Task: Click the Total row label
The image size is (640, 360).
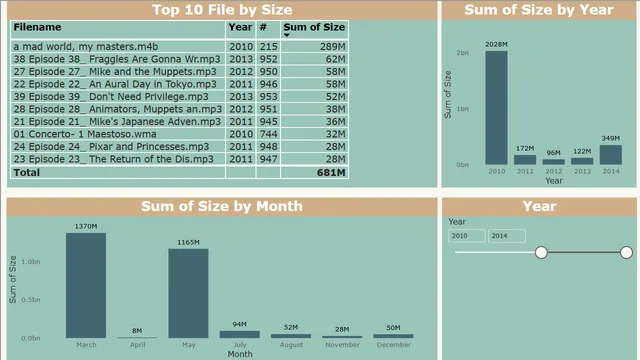Action: [x=27, y=173]
